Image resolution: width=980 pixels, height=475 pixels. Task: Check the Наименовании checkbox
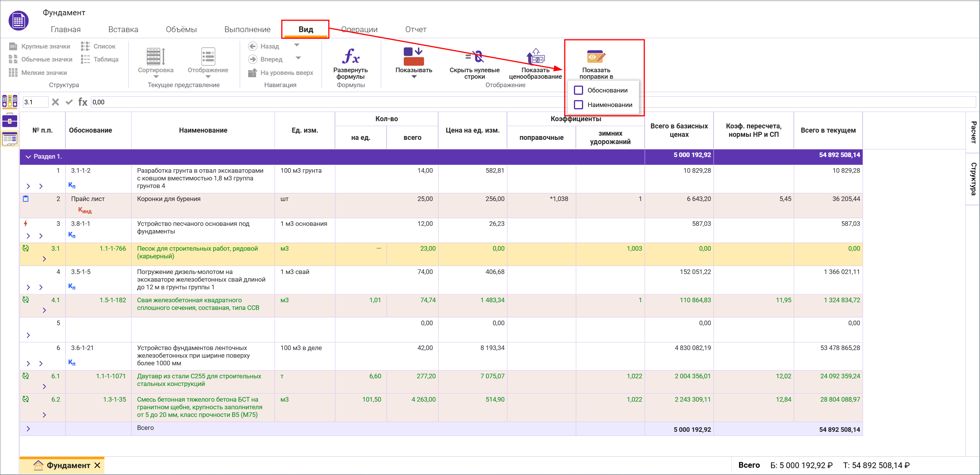click(579, 105)
